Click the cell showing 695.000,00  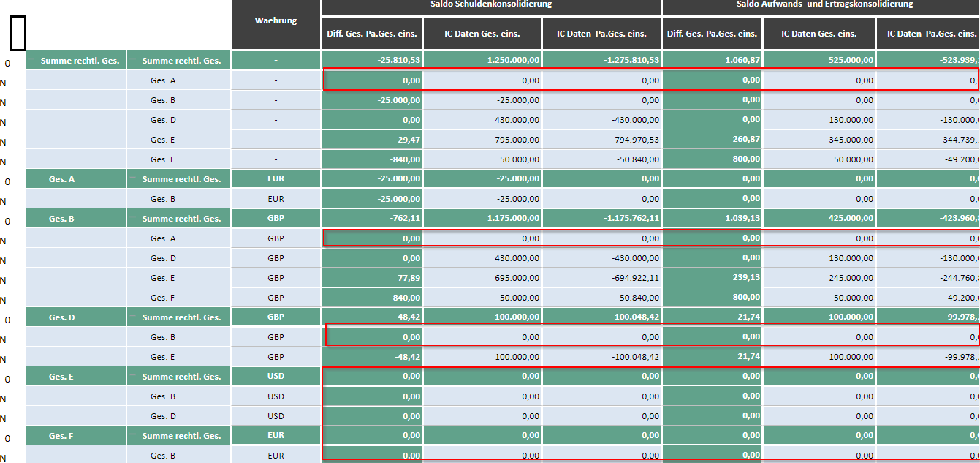click(x=482, y=277)
